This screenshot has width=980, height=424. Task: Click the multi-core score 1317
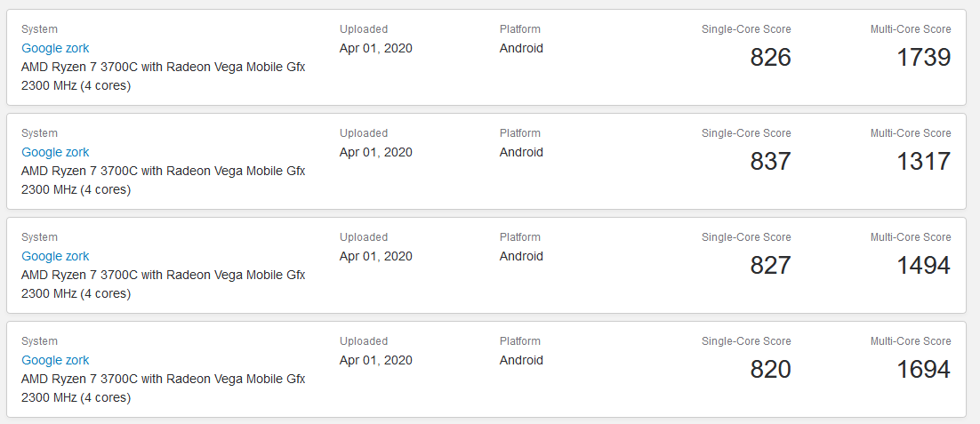[x=923, y=162]
